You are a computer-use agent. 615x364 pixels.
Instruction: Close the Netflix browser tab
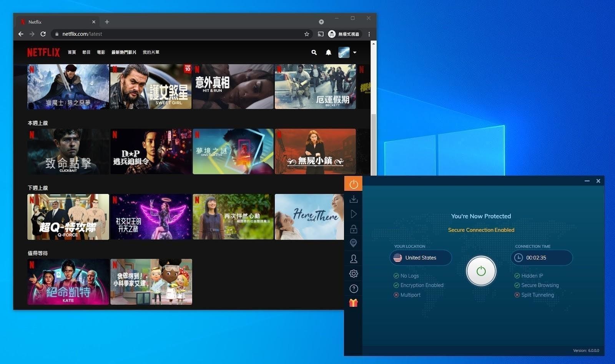click(94, 22)
